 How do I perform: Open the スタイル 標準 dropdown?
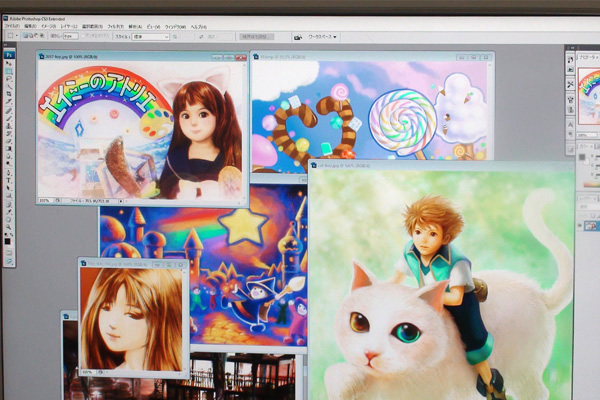[150, 37]
